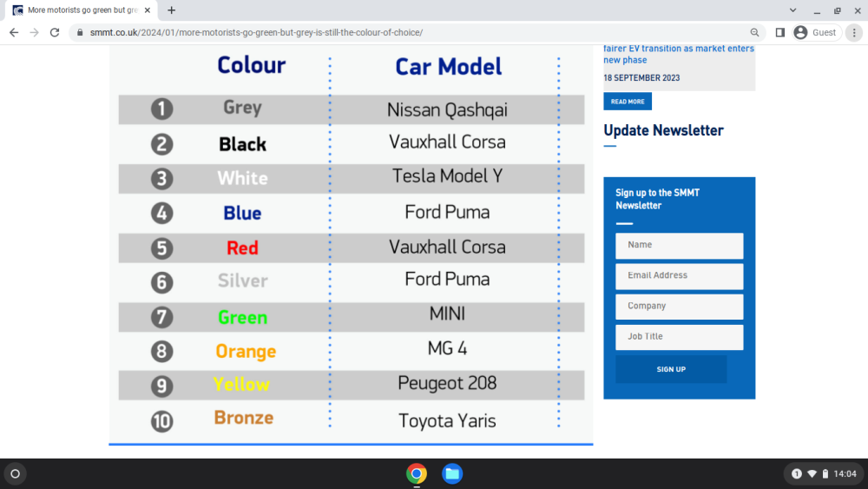The height and width of the screenshot is (489, 868).
Task: Click the 'Grey' colour label
Action: coord(242,108)
